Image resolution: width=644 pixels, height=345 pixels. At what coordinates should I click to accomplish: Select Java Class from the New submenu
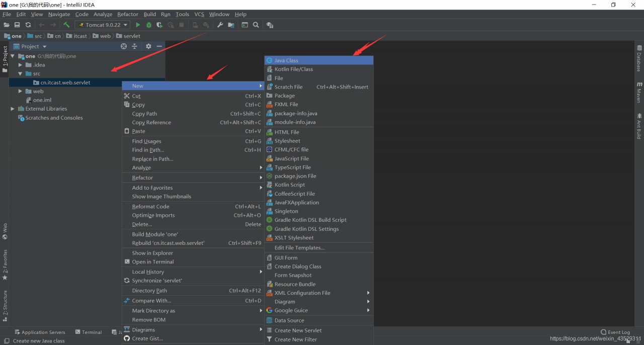[319, 60]
